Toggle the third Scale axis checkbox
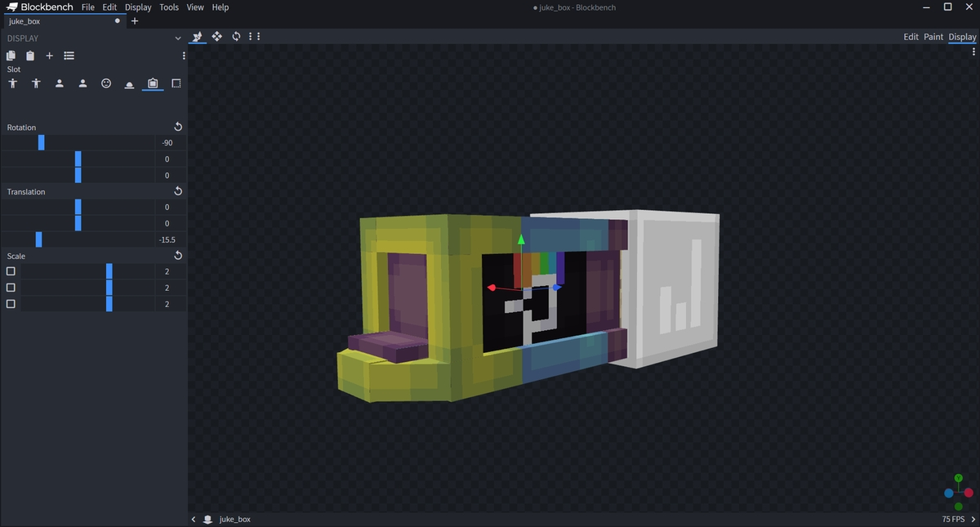Screen dimensions: 980x527 (x=11, y=304)
